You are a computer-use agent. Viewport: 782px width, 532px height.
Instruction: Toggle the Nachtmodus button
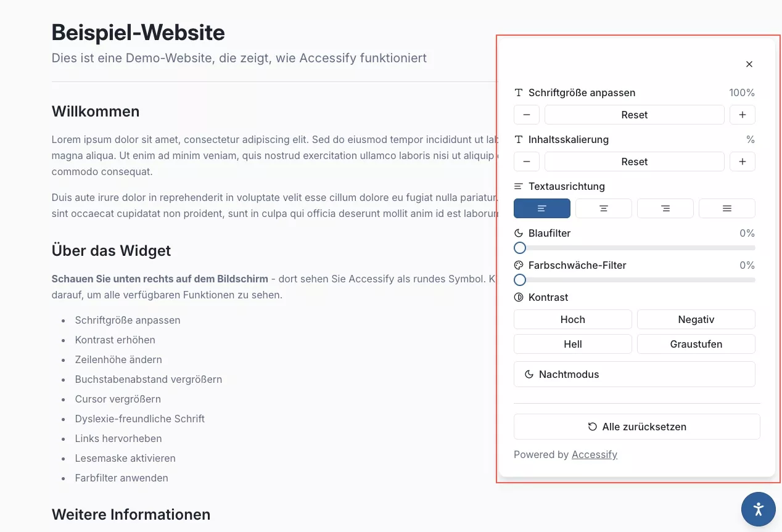[634, 374]
